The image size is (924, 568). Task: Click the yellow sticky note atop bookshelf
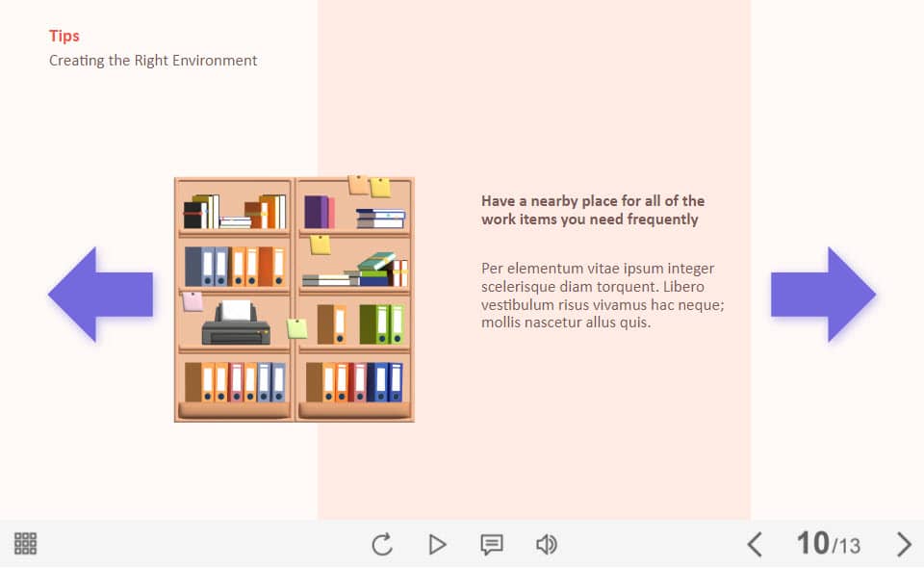pos(380,187)
